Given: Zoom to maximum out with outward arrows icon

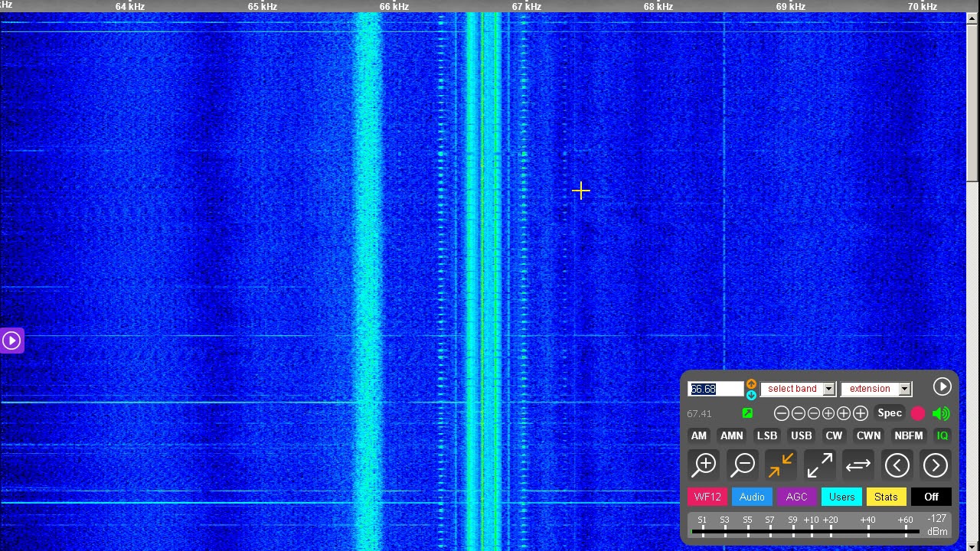Looking at the screenshot, I should click(819, 465).
